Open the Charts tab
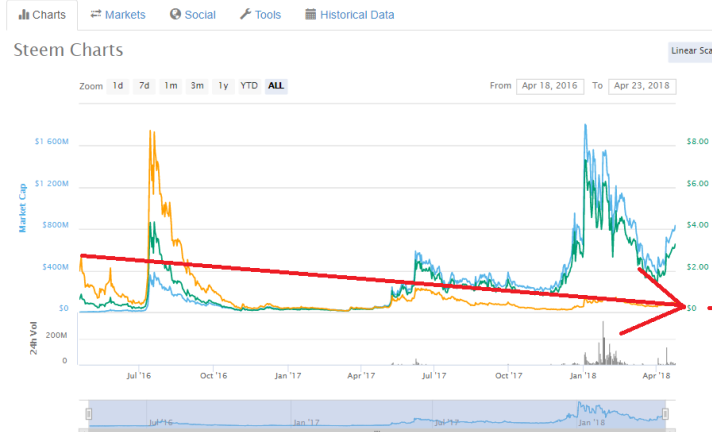The width and height of the screenshot is (712, 432). tap(42, 15)
